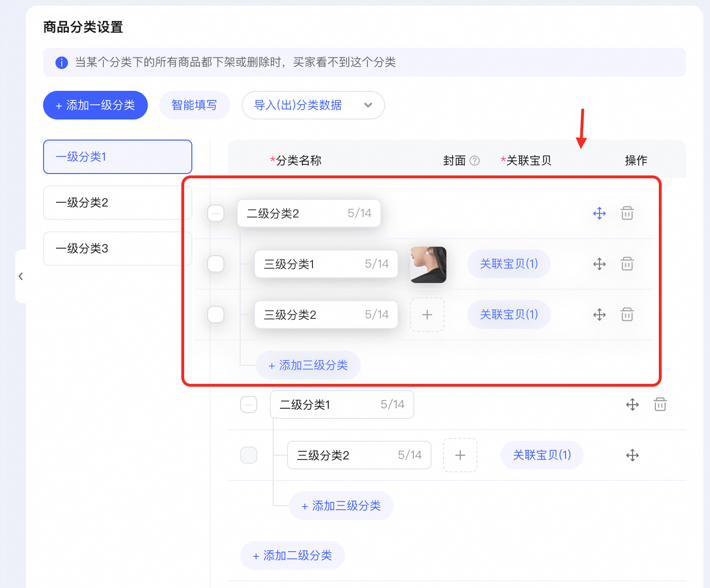Image resolution: width=710 pixels, height=588 pixels.
Task: Click 添加三级分类 under 二级分类1
Action: 341,506
